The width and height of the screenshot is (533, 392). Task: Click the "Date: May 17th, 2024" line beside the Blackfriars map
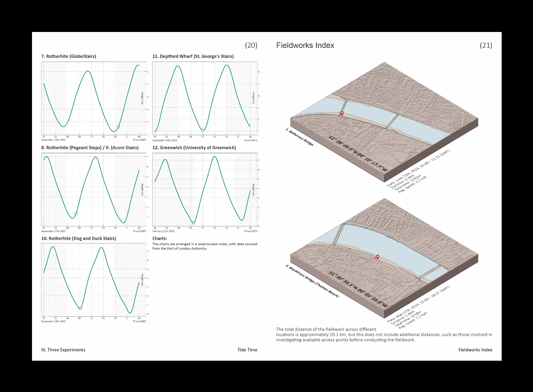point(418,304)
